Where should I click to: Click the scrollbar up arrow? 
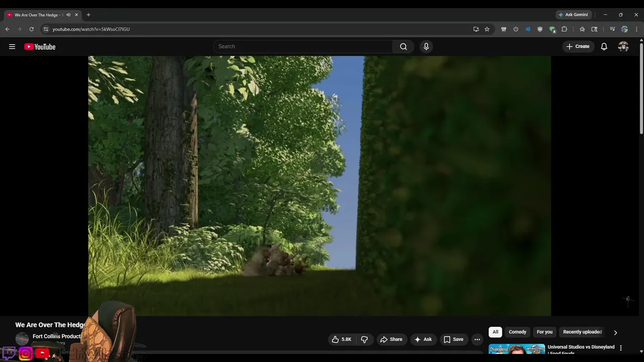(x=641, y=41)
